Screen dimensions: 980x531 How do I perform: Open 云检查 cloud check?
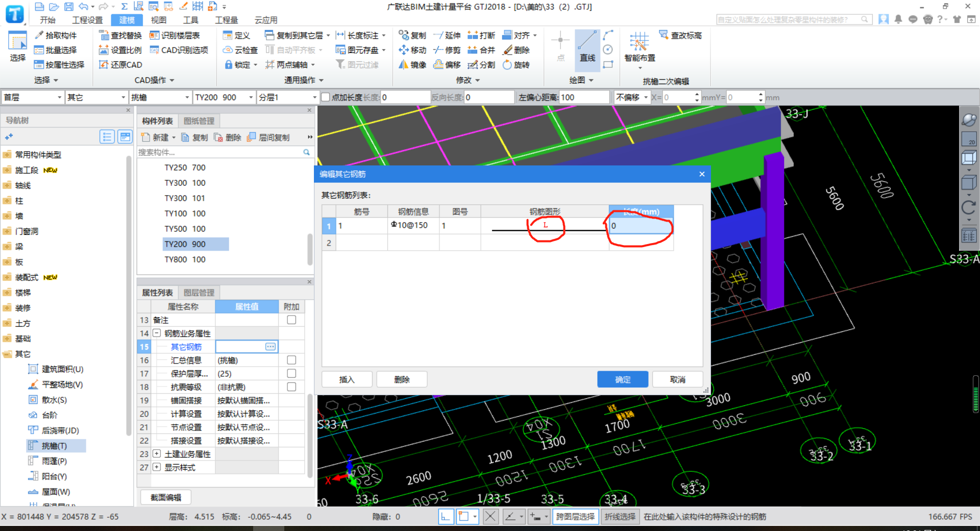point(240,50)
